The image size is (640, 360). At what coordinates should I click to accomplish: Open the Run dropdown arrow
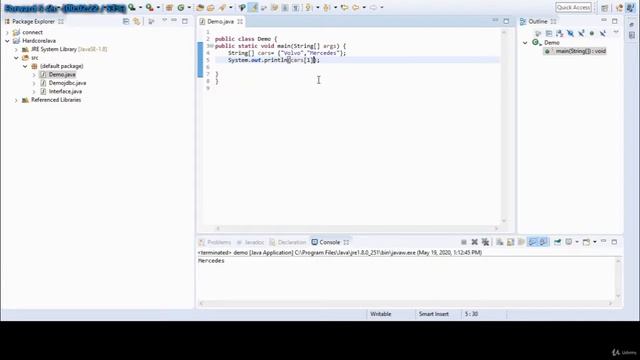point(140,7)
